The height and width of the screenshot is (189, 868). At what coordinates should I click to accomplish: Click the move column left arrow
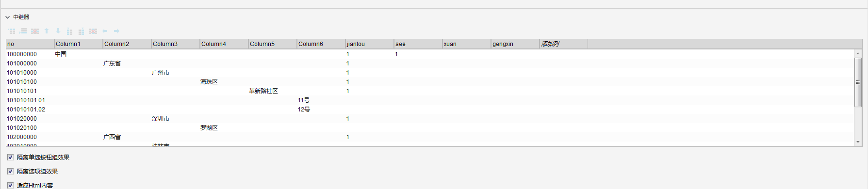click(x=105, y=31)
